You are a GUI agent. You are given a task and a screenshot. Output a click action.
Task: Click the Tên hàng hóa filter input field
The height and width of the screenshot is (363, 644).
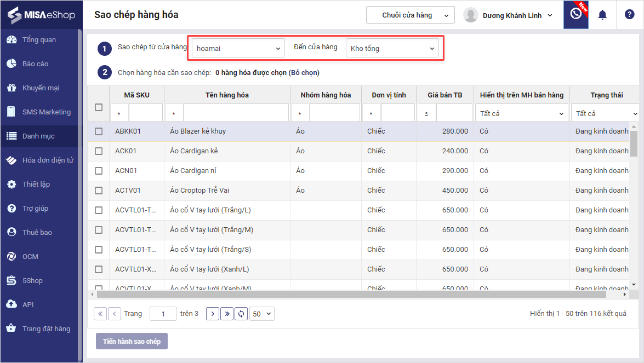coord(236,113)
